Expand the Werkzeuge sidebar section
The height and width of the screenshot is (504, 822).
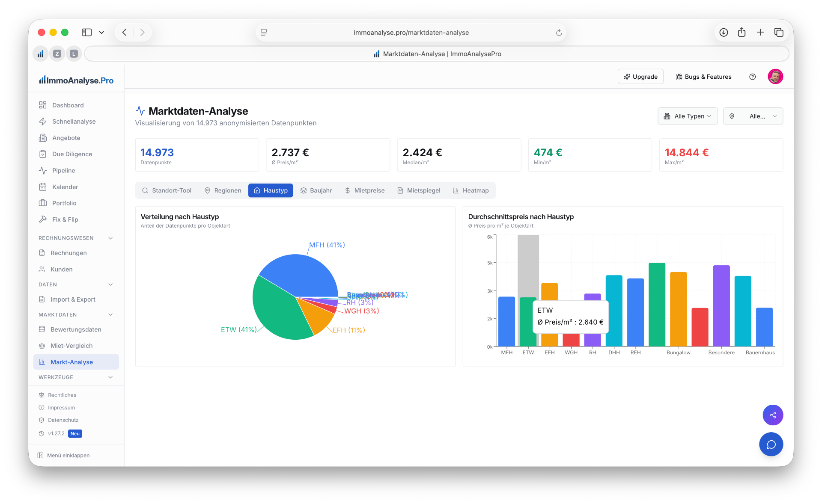[76, 377]
